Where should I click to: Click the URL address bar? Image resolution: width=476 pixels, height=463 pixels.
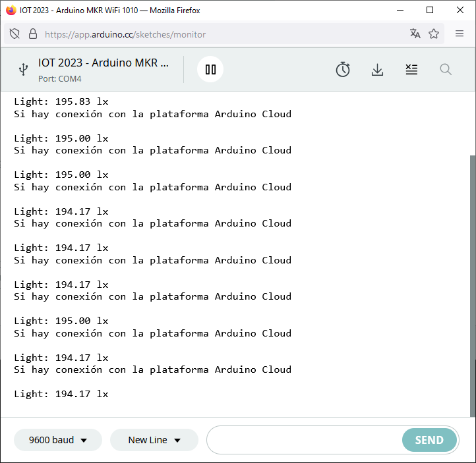click(225, 34)
